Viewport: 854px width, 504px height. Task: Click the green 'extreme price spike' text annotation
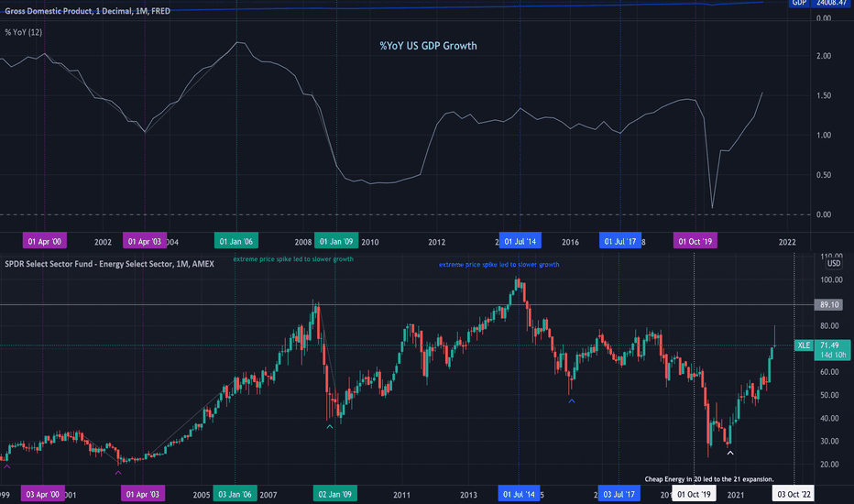293,259
